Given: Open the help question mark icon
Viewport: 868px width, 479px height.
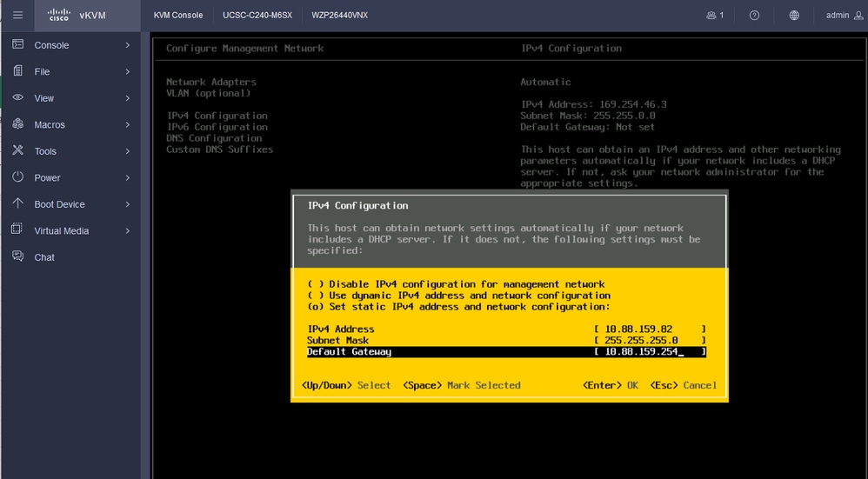Looking at the screenshot, I should (x=754, y=16).
